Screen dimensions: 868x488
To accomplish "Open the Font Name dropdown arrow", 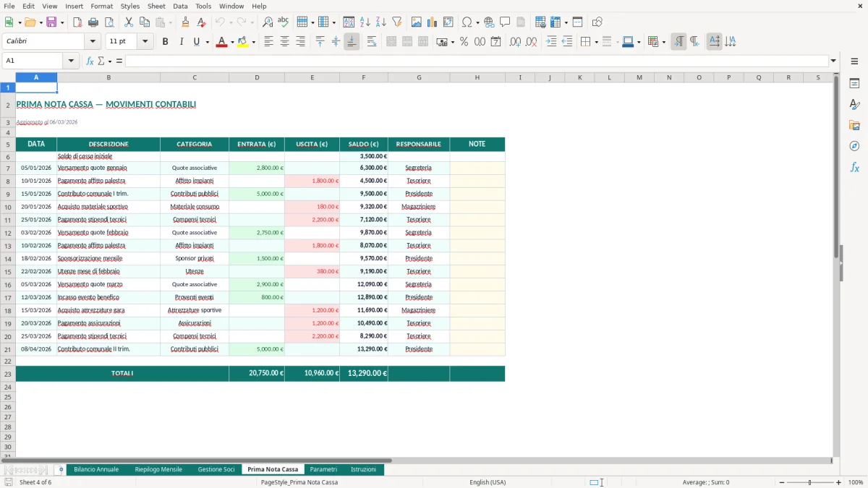I will (x=92, y=42).
